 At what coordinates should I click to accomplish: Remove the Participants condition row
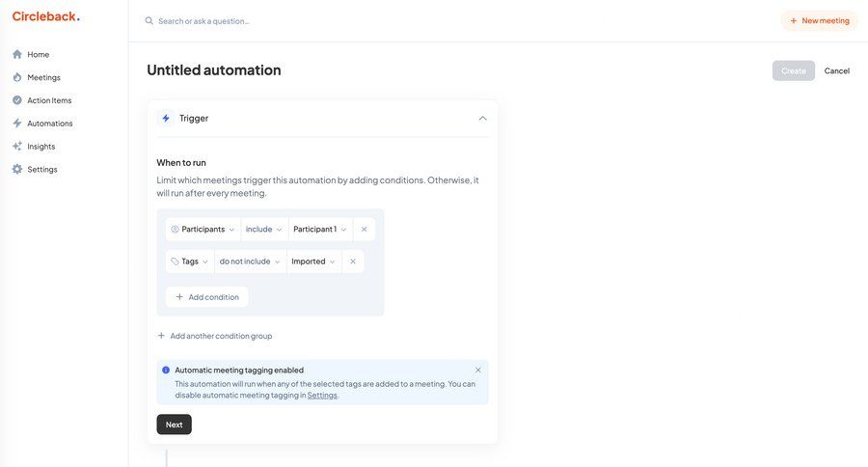pyautogui.click(x=364, y=230)
